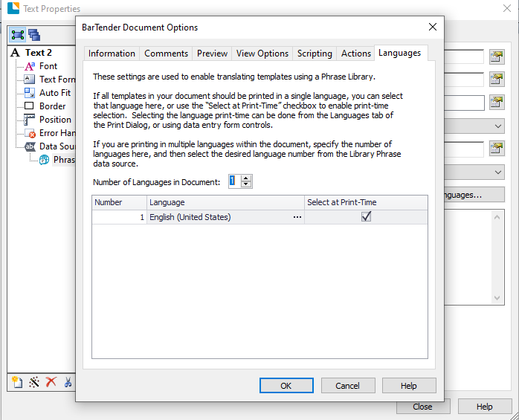Screen dimensions: 519x420
Task: Click the Error Handling icon in tree
Action: pyautogui.click(x=30, y=133)
